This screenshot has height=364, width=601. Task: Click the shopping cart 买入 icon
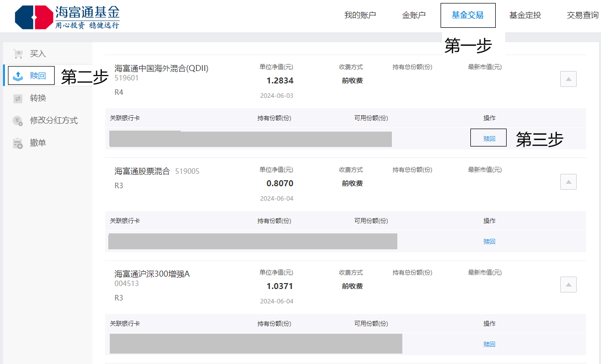click(18, 54)
